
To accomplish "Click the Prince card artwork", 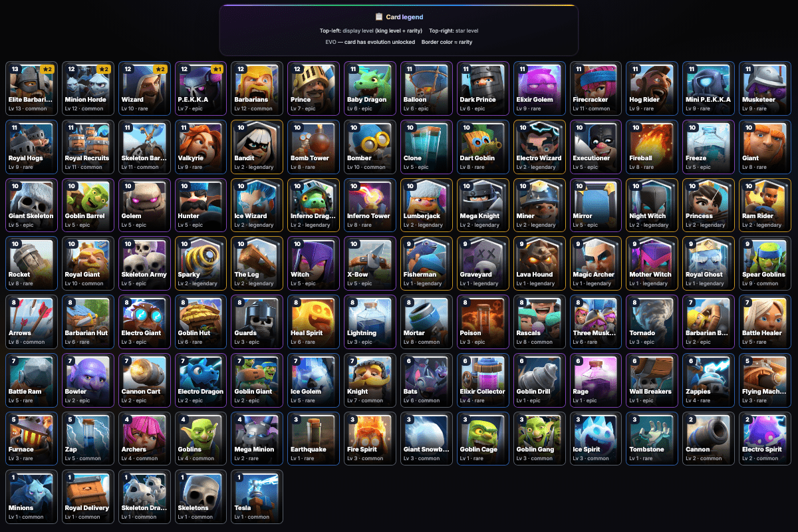I will tap(313, 80).
